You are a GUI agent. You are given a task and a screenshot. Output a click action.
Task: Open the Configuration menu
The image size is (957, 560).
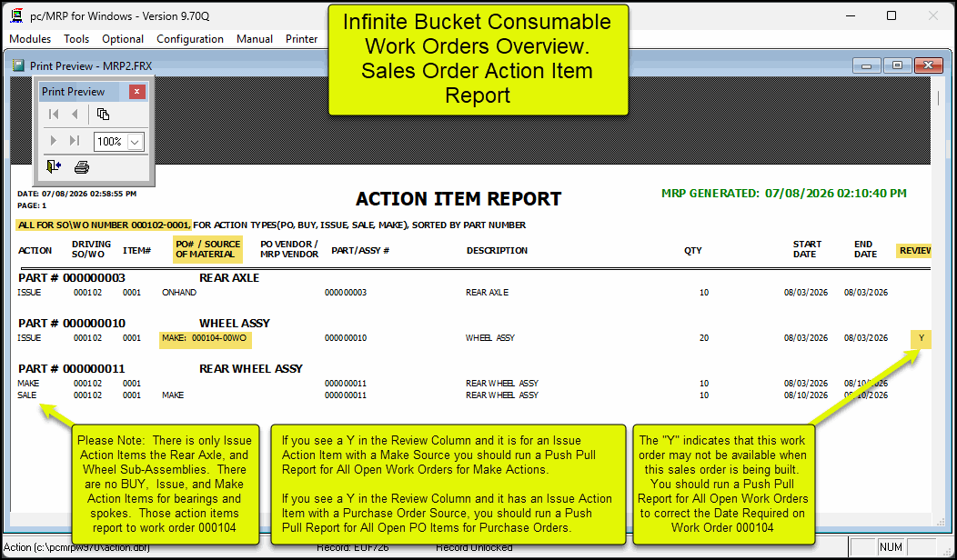click(190, 39)
